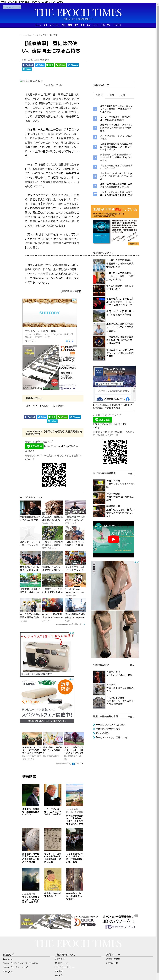Switch ranking to 1ヵ月 tab
This screenshot has width=159, height=980.
[122, 95]
